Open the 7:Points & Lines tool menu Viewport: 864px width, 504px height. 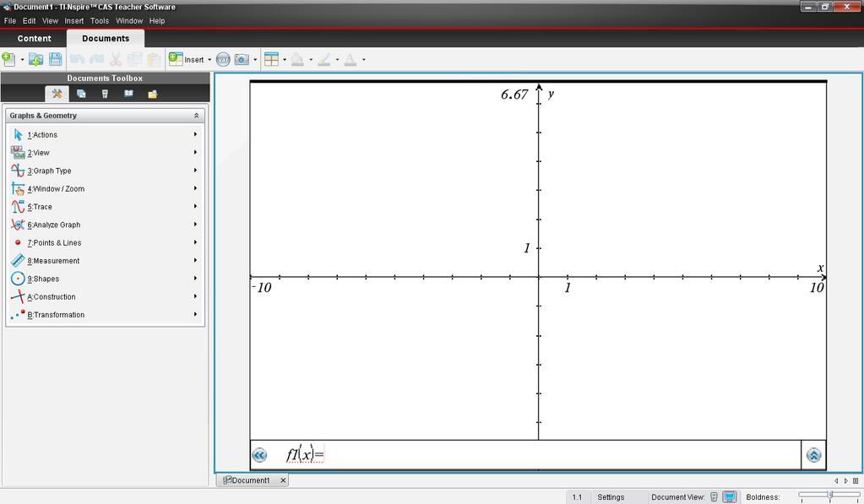click(105, 242)
